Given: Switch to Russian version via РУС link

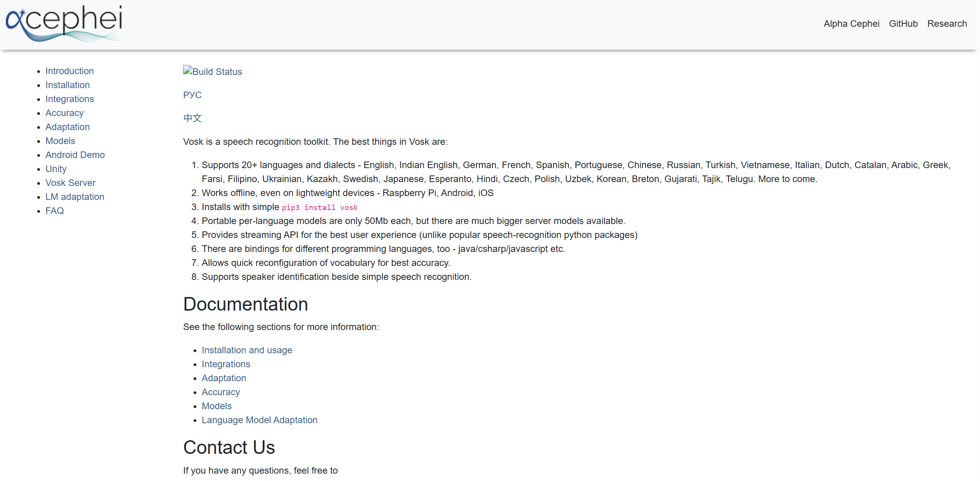Looking at the screenshot, I should [x=192, y=95].
